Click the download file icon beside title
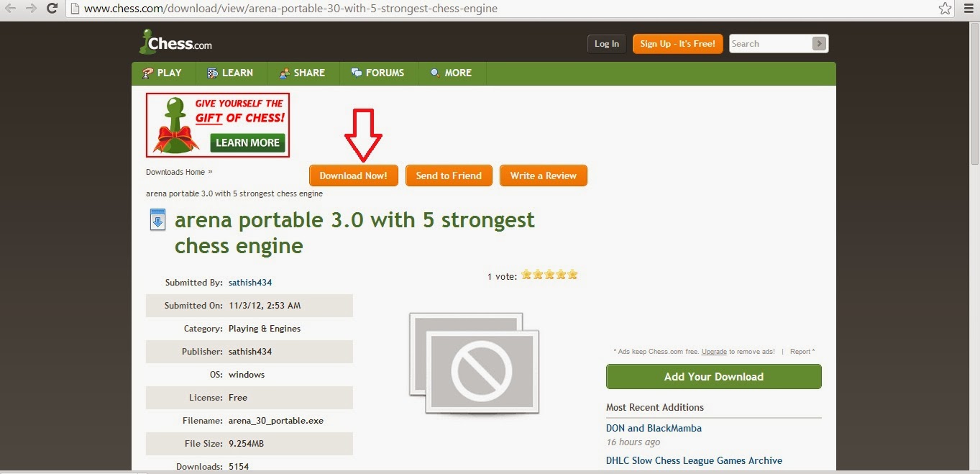 coord(157,219)
